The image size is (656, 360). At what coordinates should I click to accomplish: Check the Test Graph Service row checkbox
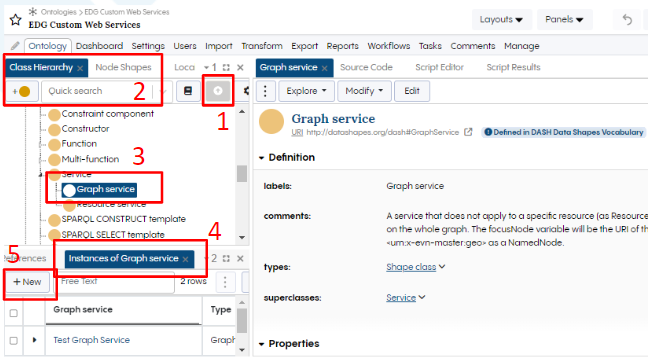[x=13, y=340]
